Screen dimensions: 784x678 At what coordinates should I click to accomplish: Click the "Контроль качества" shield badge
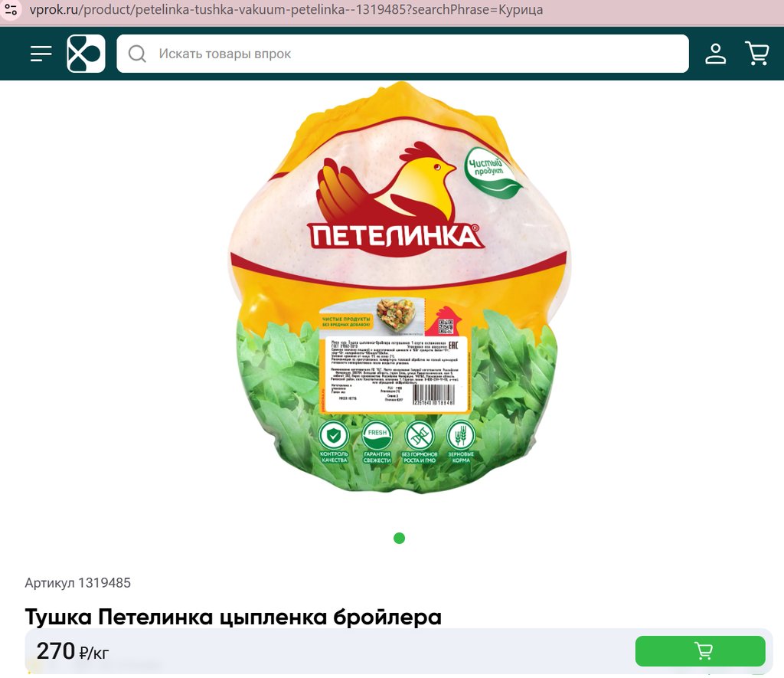334,442
